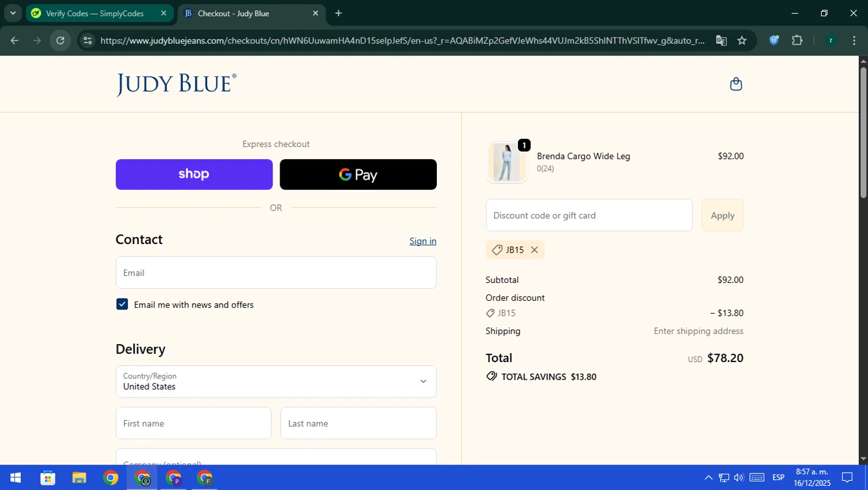Open the volume control in tray
Screen dimensions: 868x490
click(x=739, y=478)
